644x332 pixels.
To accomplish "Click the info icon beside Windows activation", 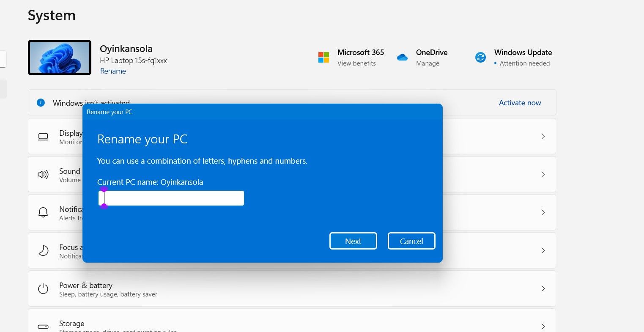I will [x=41, y=103].
